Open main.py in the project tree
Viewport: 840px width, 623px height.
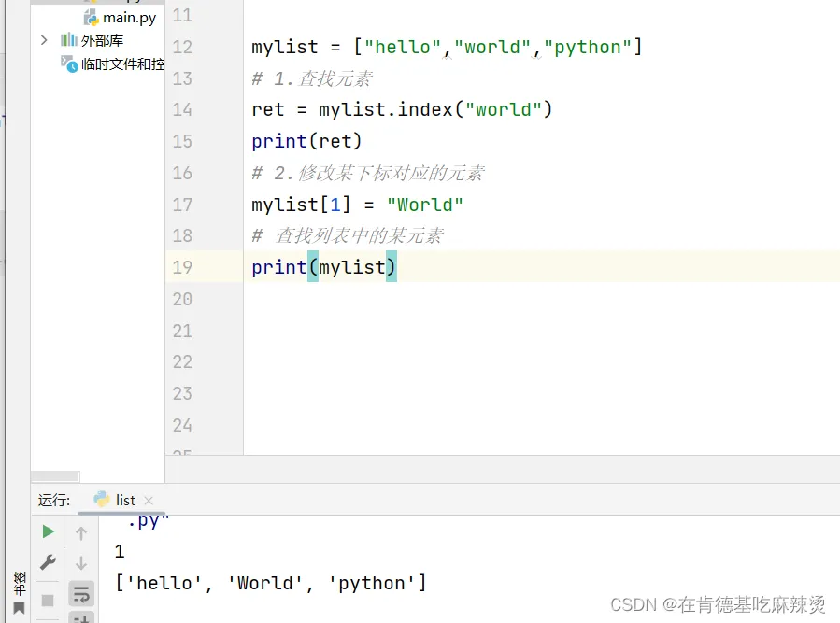point(129,18)
